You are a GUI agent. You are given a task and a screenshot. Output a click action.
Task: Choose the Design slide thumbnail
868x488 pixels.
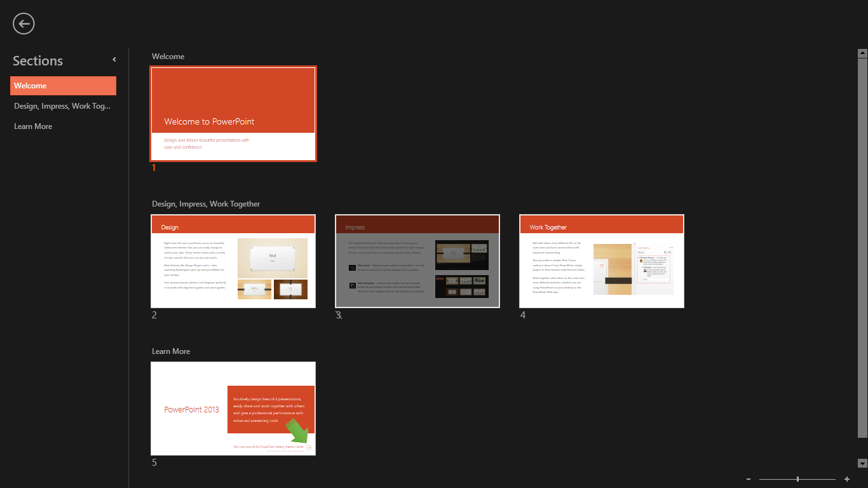tap(233, 261)
